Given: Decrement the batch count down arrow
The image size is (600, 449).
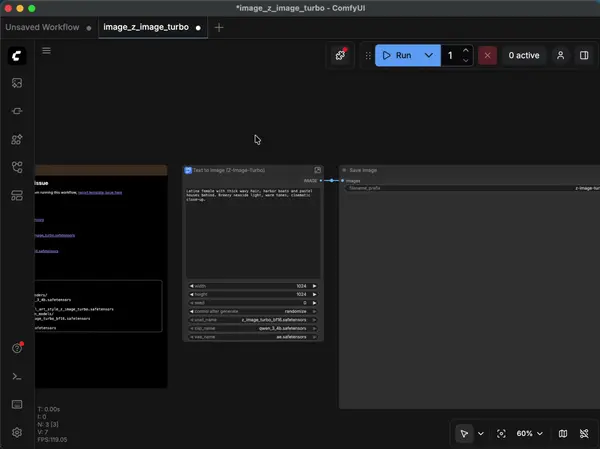Looking at the screenshot, I should (466, 60).
